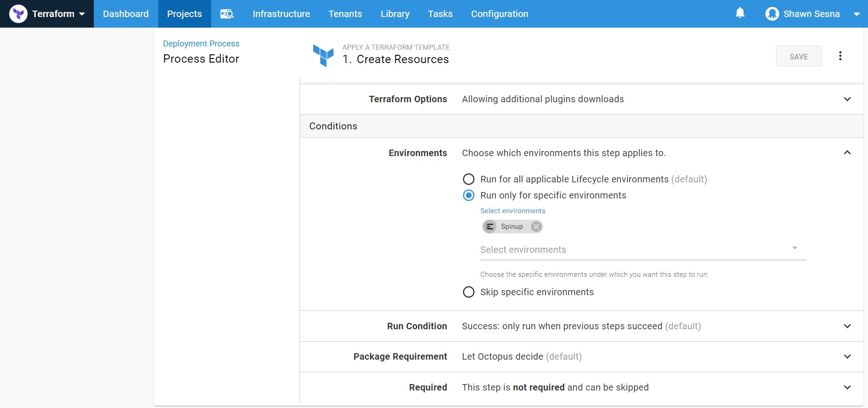
Task: Collapse the Environments section
Action: click(847, 153)
